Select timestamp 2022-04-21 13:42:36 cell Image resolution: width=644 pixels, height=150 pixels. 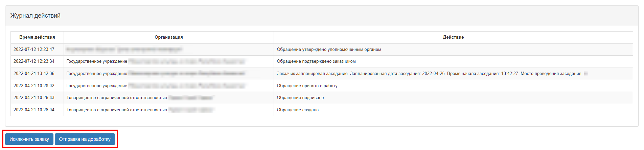34,74
